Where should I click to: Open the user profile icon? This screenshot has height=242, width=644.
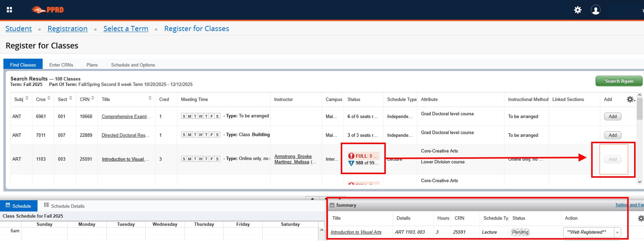click(595, 10)
